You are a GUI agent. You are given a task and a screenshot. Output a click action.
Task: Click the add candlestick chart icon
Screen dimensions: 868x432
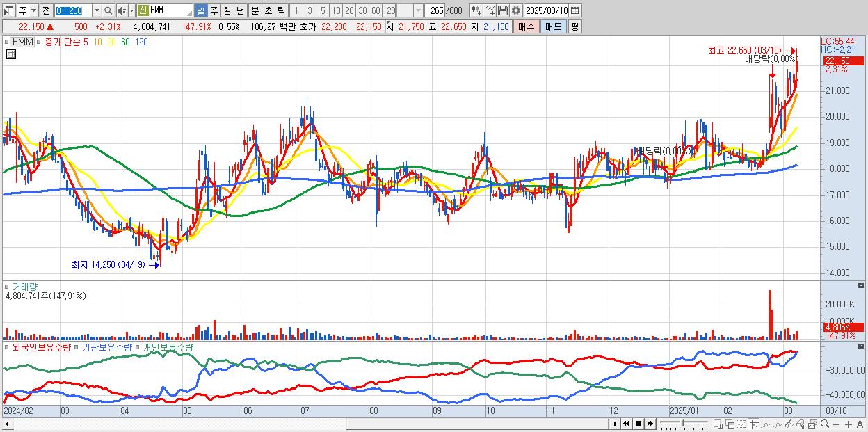coord(476,10)
